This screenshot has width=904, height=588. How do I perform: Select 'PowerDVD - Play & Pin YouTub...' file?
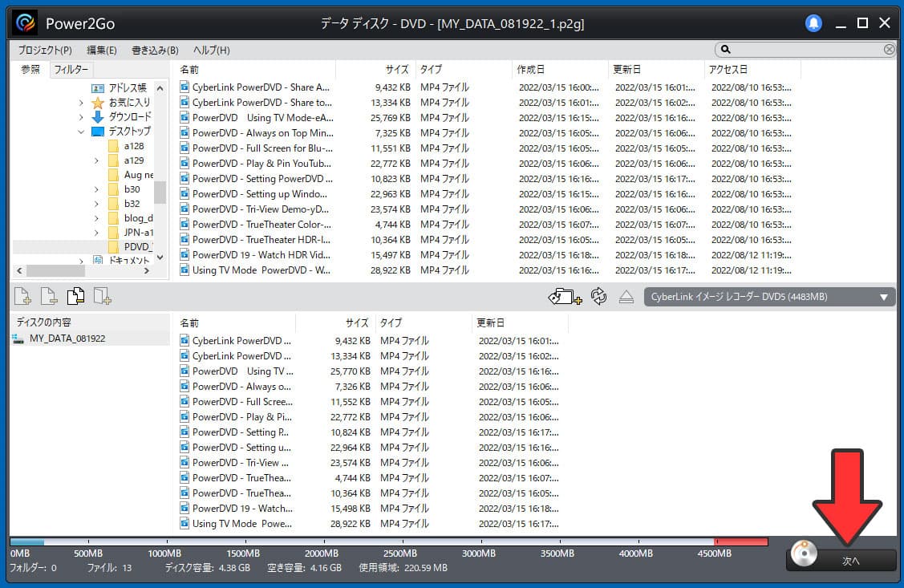click(x=261, y=163)
